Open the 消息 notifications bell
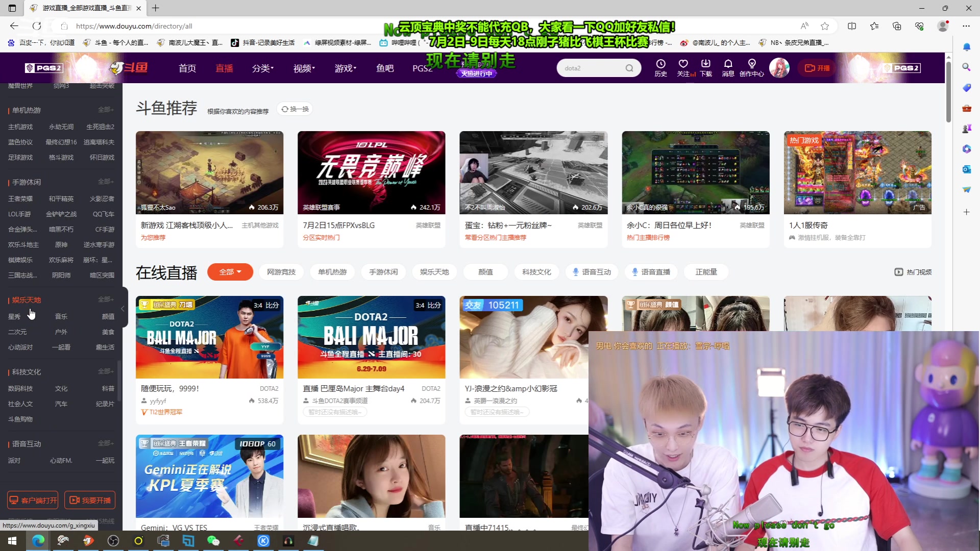The height and width of the screenshot is (551, 980). click(728, 67)
